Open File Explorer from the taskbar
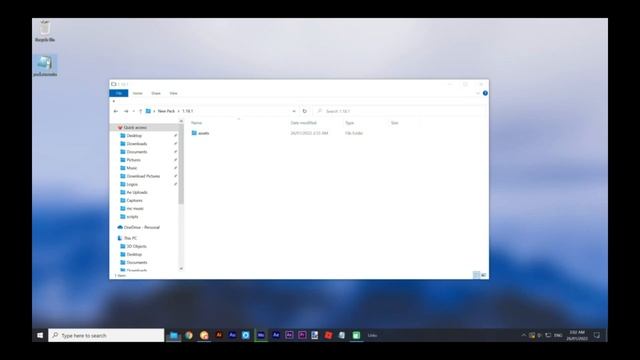Screen dimensions: 640x360 pos(174,336)
